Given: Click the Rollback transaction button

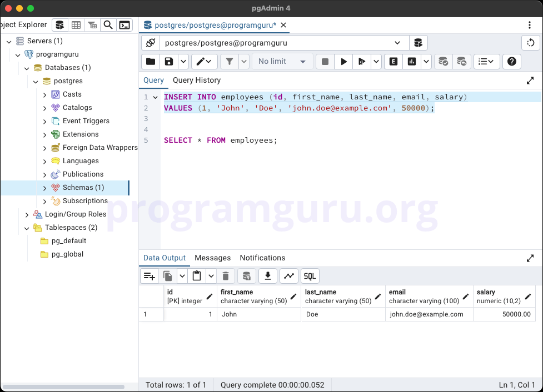Looking at the screenshot, I should [462, 61].
